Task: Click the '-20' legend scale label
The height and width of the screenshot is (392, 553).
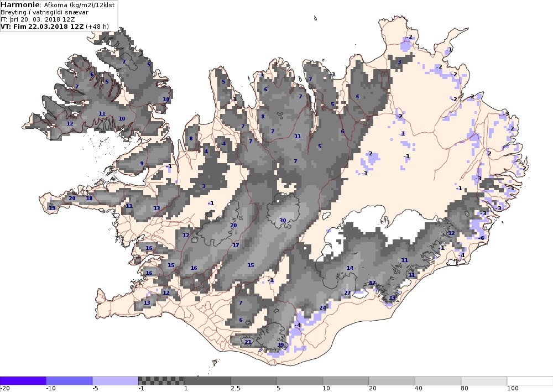Action: click(5, 389)
